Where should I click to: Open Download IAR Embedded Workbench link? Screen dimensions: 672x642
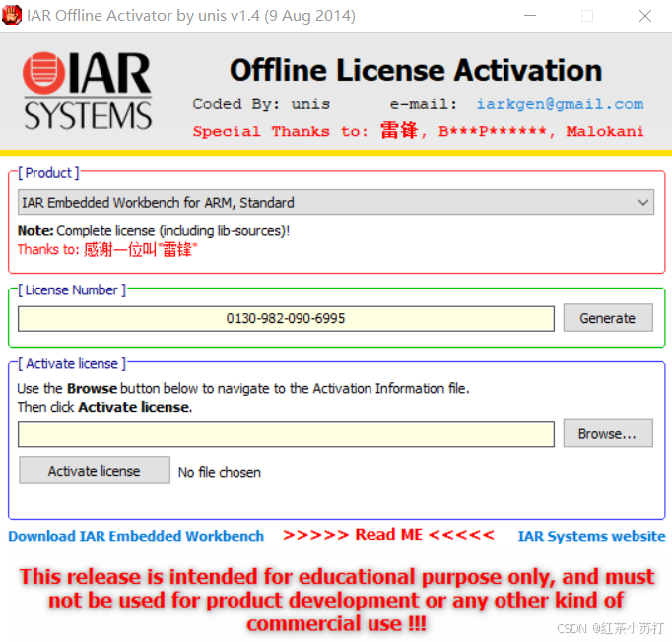[136, 536]
